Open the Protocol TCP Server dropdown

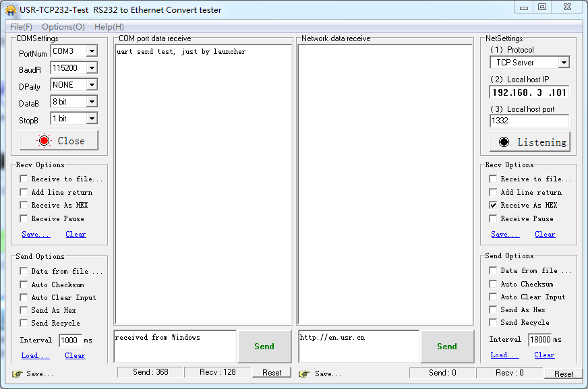(564, 63)
